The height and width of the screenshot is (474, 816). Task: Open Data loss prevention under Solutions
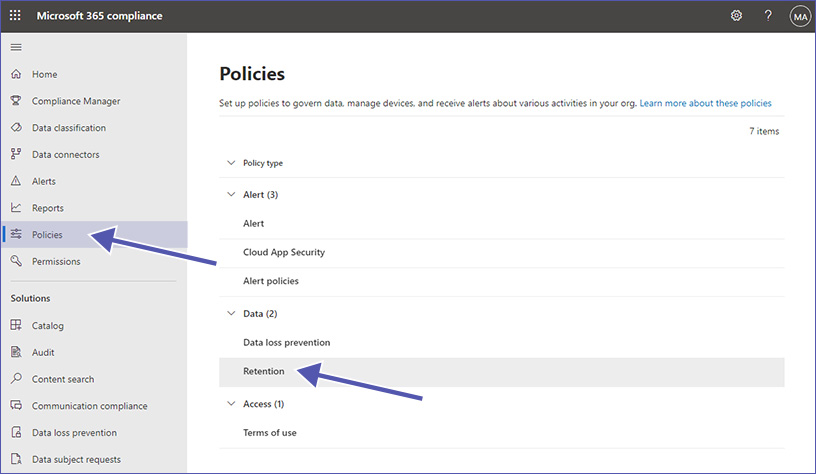pyautogui.click(x=94, y=432)
